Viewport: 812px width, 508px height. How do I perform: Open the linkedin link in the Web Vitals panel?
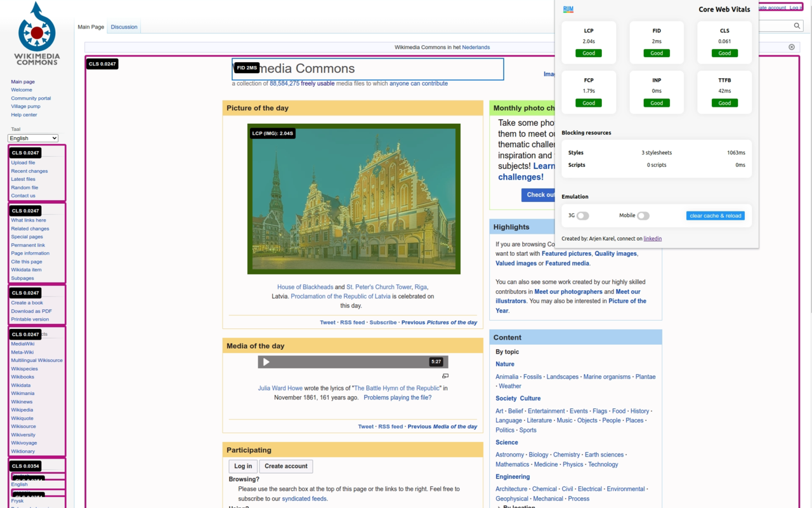click(x=652, y=238)
